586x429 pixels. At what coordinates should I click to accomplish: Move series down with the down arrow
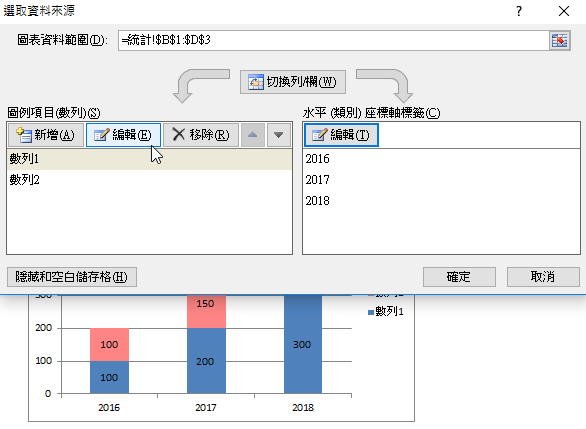pyautogui.click(x=278, y=135)
